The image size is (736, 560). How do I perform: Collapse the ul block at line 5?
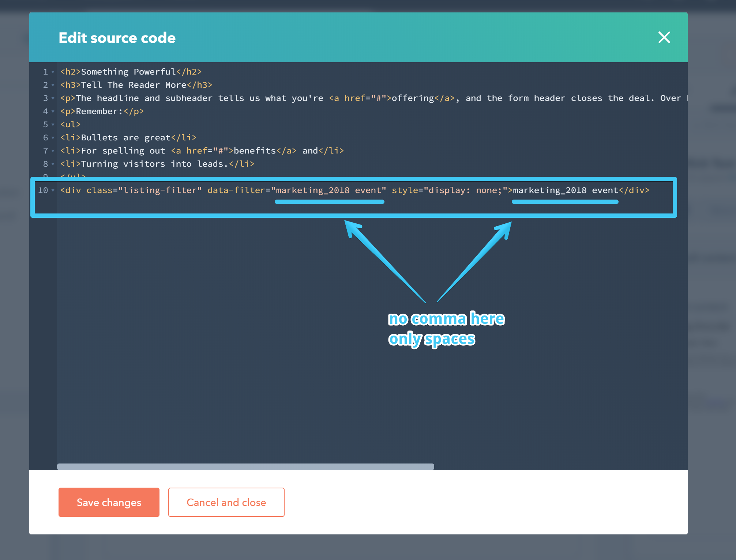[53, 125]
